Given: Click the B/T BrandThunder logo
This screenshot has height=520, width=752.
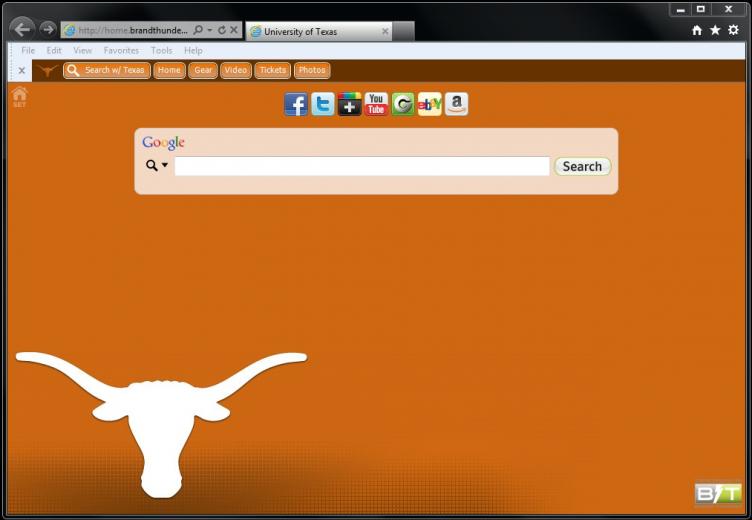Looking at the screenshot, I should coord(718,493).
